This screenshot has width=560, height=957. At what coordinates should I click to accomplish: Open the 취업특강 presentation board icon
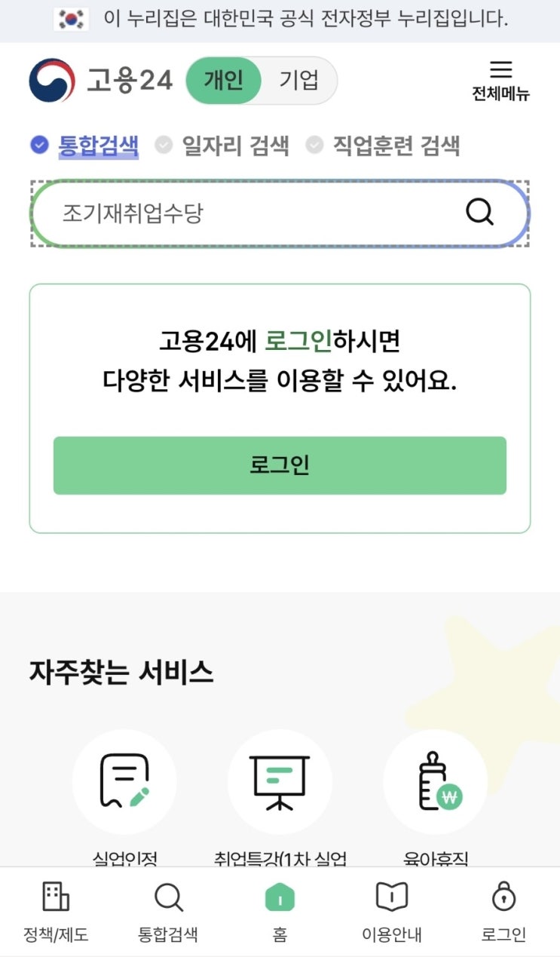(x=280, y=781)
